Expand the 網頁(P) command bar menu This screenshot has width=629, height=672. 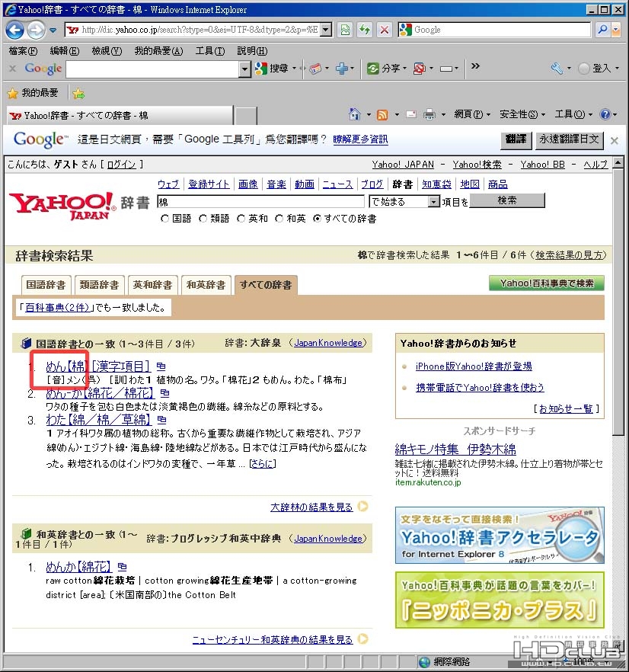tap(472, 114)
